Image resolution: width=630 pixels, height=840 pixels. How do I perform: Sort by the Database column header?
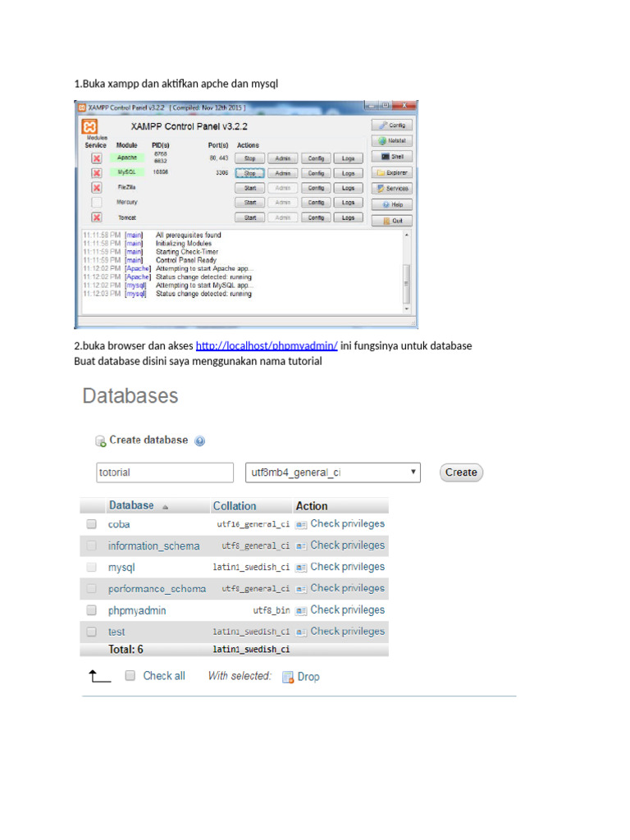[131, 506]
